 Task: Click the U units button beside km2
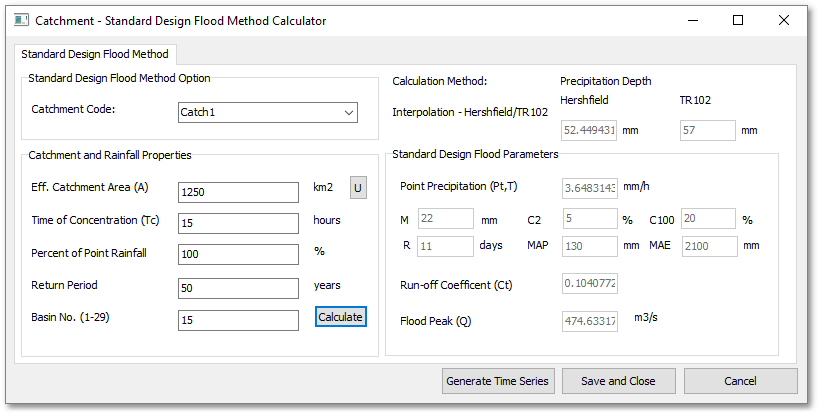pos(358,188)
